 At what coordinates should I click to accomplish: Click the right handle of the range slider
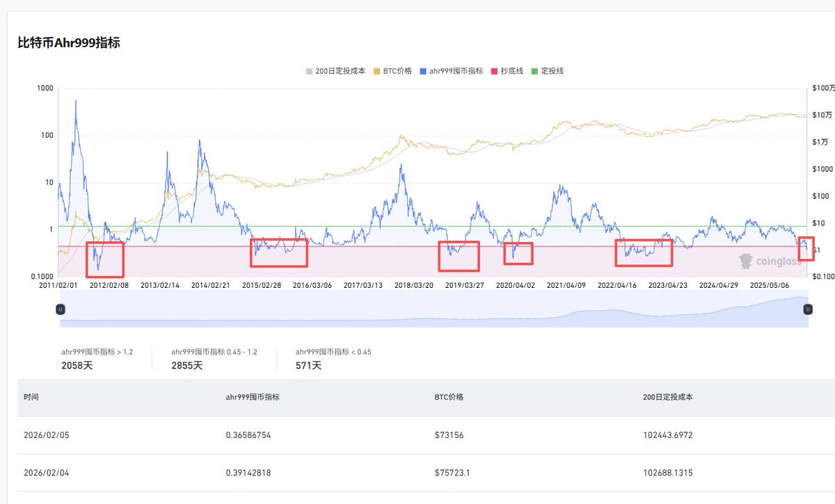tap(807, 309)
